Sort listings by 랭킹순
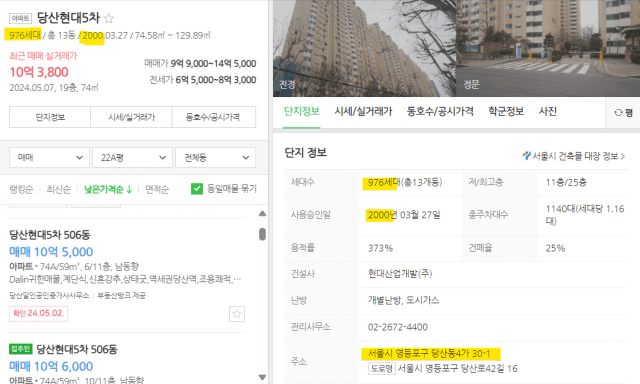 [x=21, y=189]
